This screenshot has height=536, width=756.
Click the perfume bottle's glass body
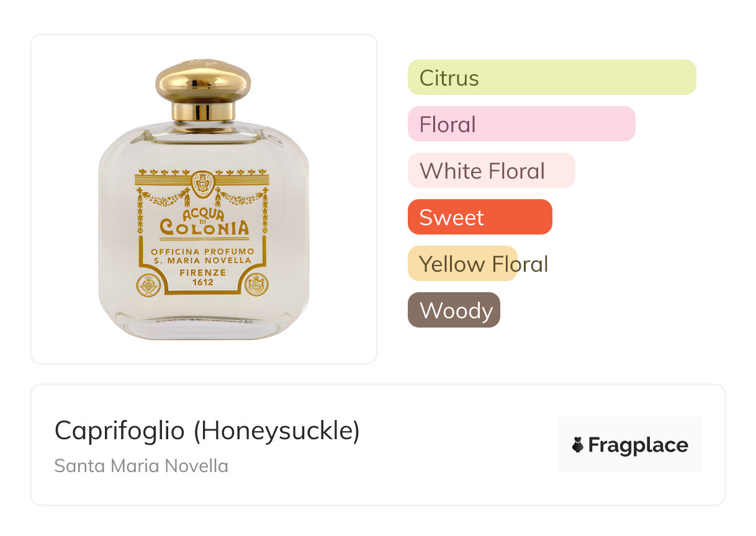(x=118, y=248)
